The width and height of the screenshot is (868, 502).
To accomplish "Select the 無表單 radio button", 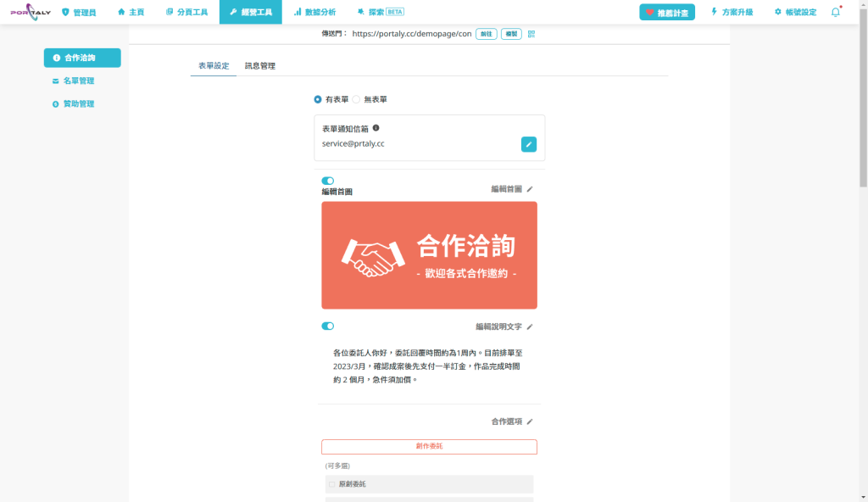I will coord(357,99).
